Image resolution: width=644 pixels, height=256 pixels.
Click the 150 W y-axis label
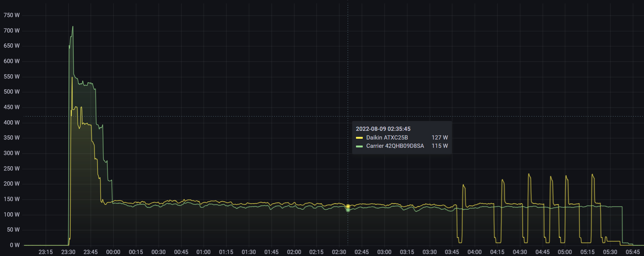(x=12, y=199)
